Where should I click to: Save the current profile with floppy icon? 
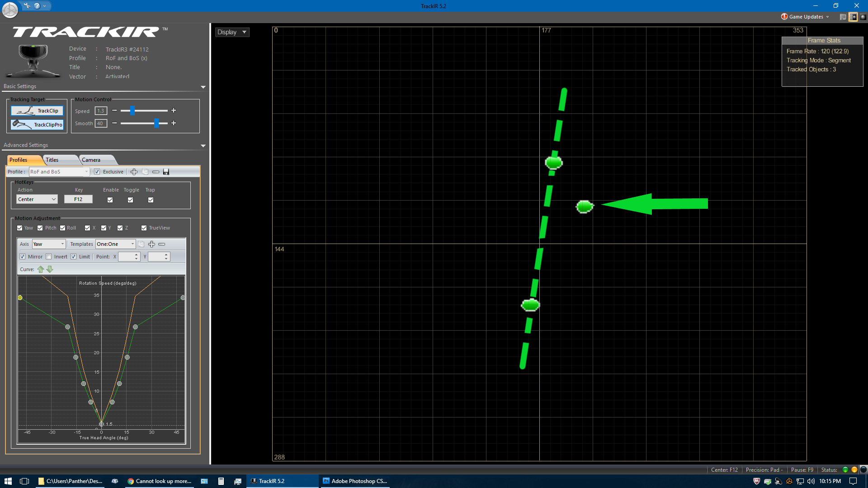166,172
